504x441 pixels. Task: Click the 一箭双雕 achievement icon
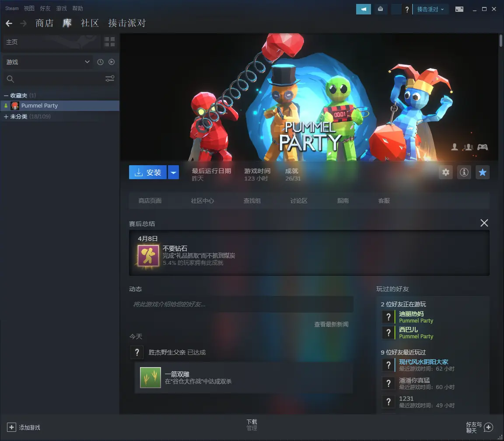click(x=150, y=377)
